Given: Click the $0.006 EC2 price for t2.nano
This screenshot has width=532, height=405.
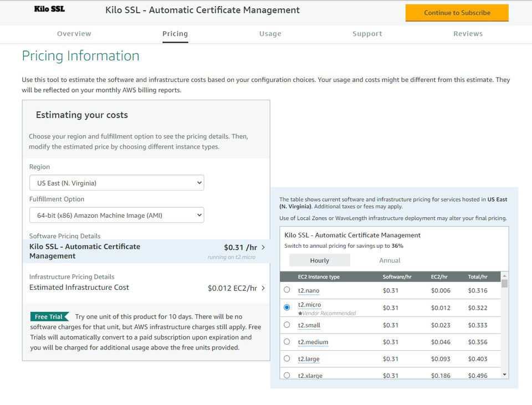Looking at the screenshot, I should [441, 291].
